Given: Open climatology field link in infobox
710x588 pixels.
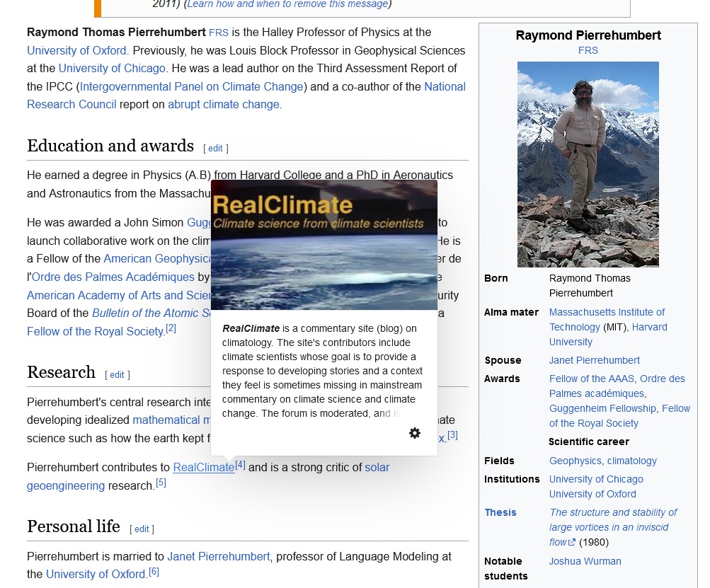Looking at the screenshot, I should [631, 461].
